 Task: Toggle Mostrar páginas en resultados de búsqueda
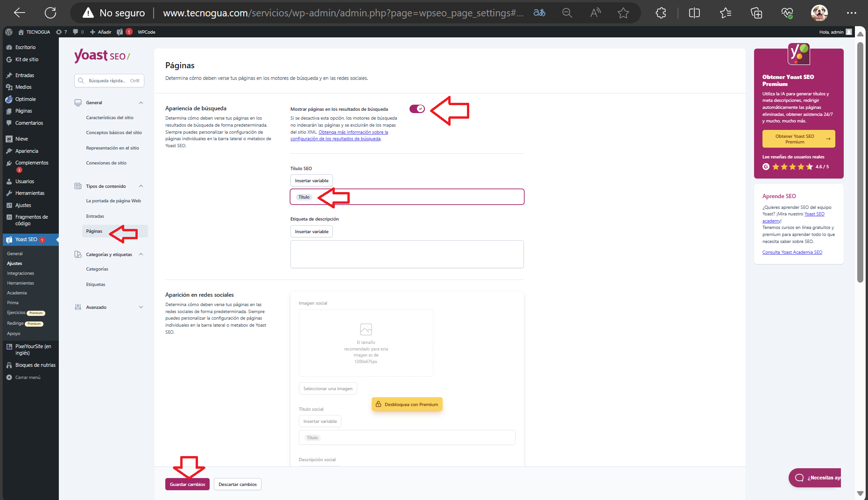[x=417, y=109]
